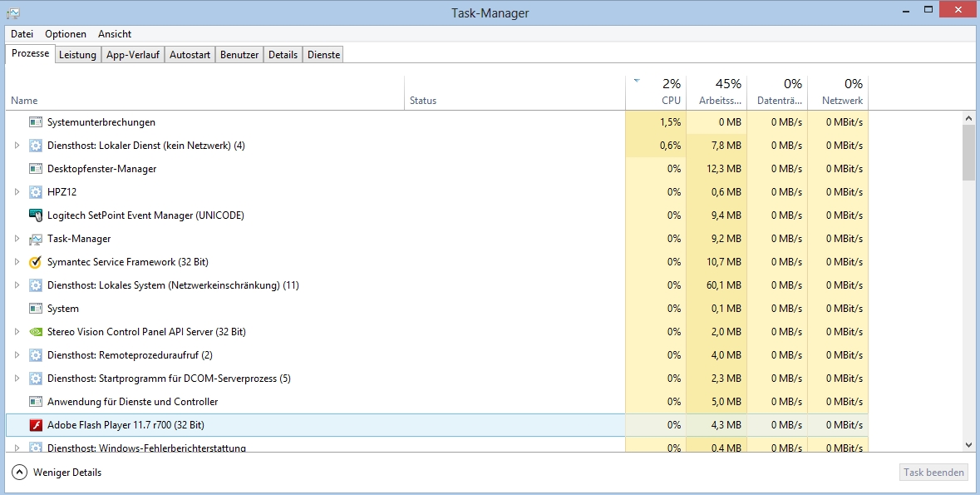Viewport: 980px width, 495px height.
Task: Switch to the App-Verlauf tab
Action: (132, 54)
